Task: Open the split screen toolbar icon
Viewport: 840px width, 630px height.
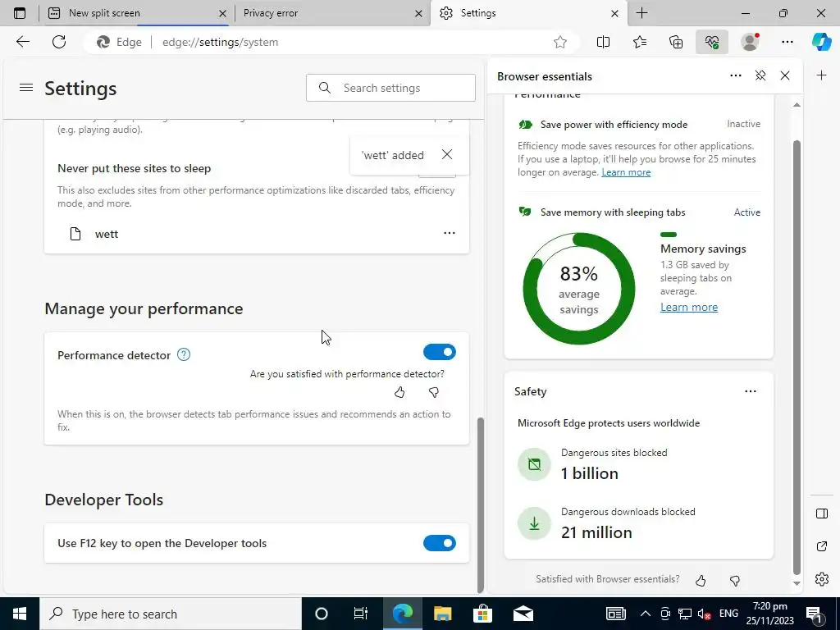Action: [x=603, y=42]
